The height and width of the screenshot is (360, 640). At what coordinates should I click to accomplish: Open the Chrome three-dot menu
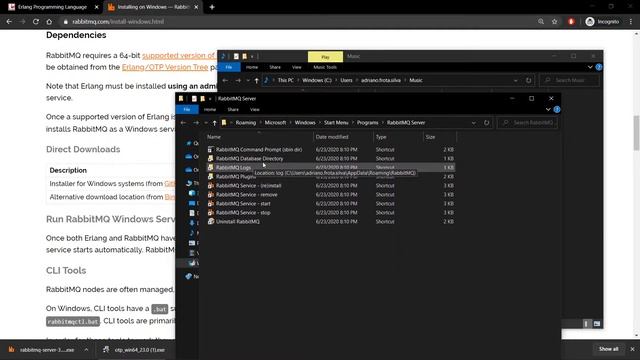631,22
